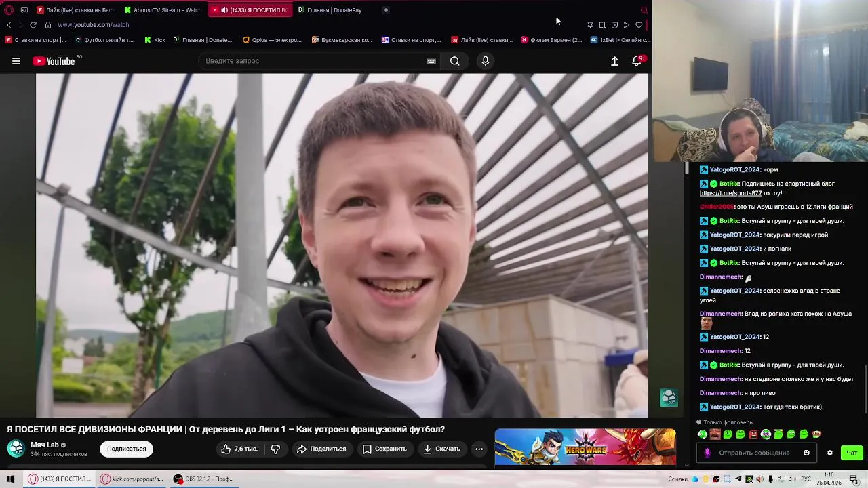Click the Поделиться share button

321,449
